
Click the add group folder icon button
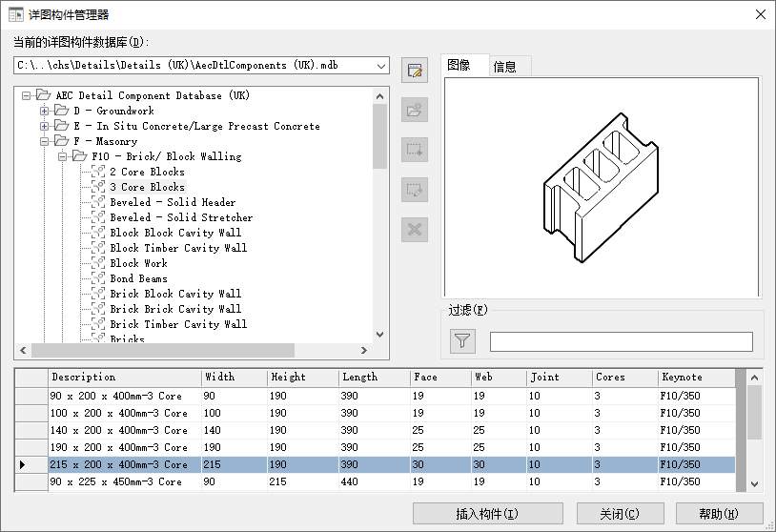tap(415, 110)
